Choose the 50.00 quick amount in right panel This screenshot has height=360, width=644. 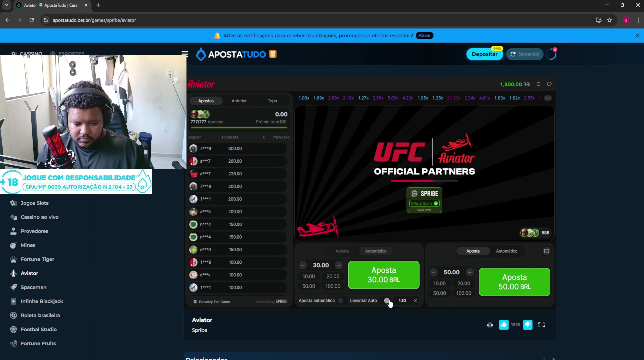(439, 293)
